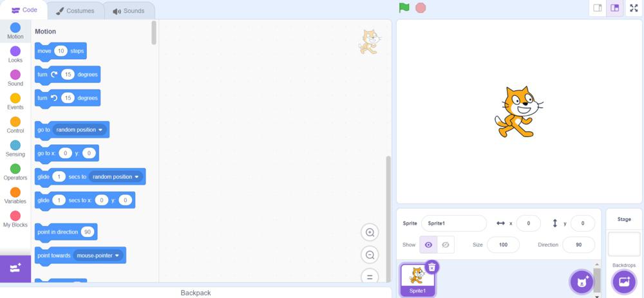Click the move steps value 10

click(61, 51)
